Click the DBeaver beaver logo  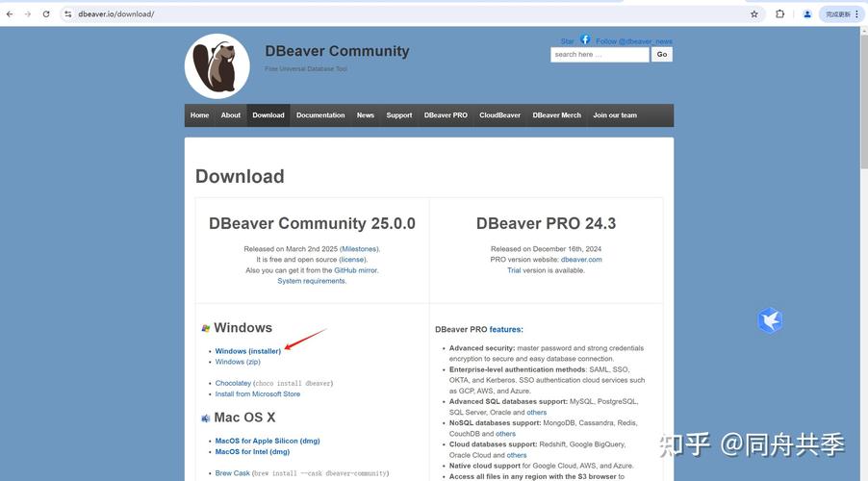(x=217, y=66)
